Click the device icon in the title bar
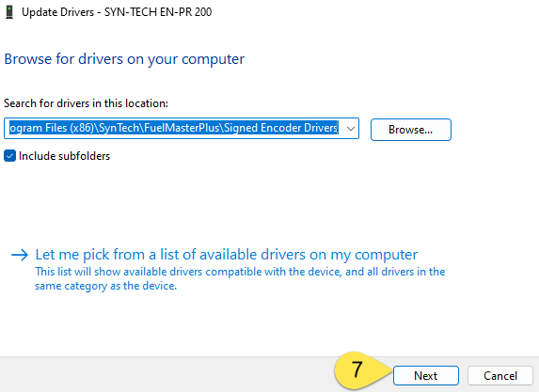This screenshot has width=539, height=392. [9, 12]
